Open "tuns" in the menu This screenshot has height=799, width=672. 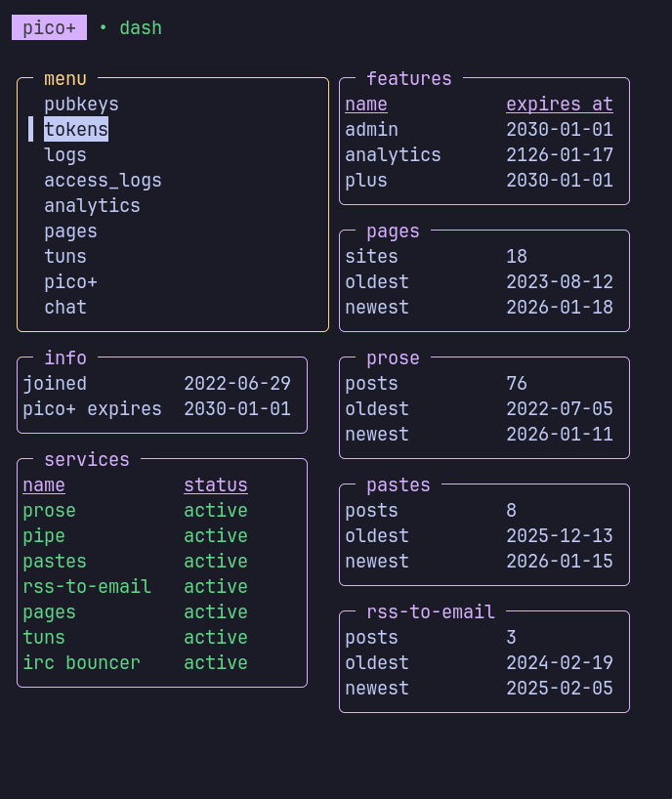pyautogui.click(x=65, y=256)
